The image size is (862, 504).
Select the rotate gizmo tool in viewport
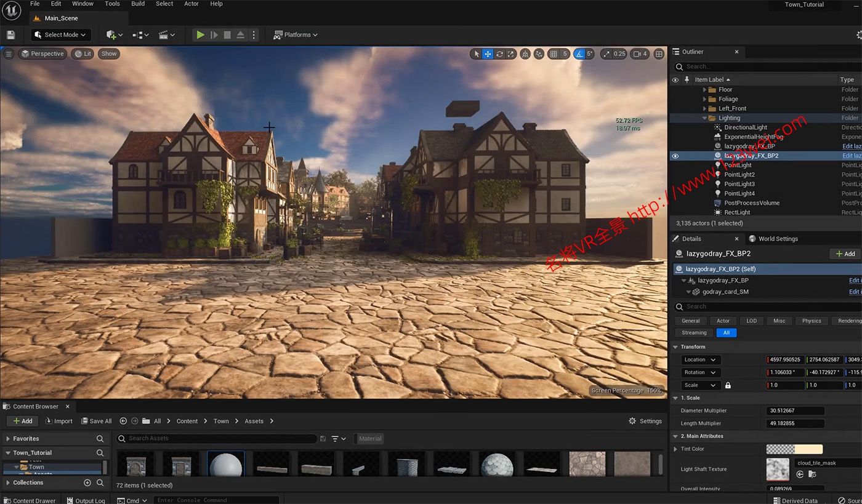click(x=499, y=54)
